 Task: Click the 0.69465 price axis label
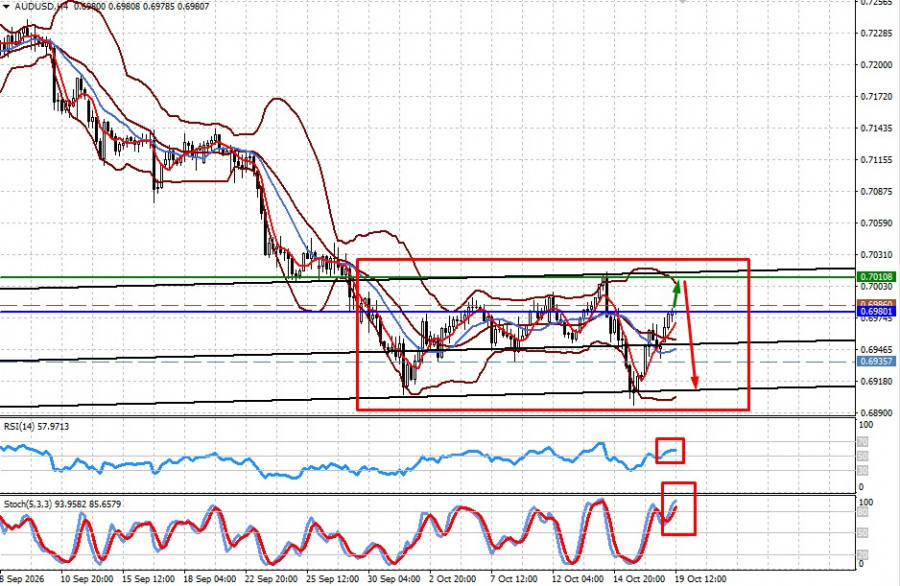click(x=876, y=349)
